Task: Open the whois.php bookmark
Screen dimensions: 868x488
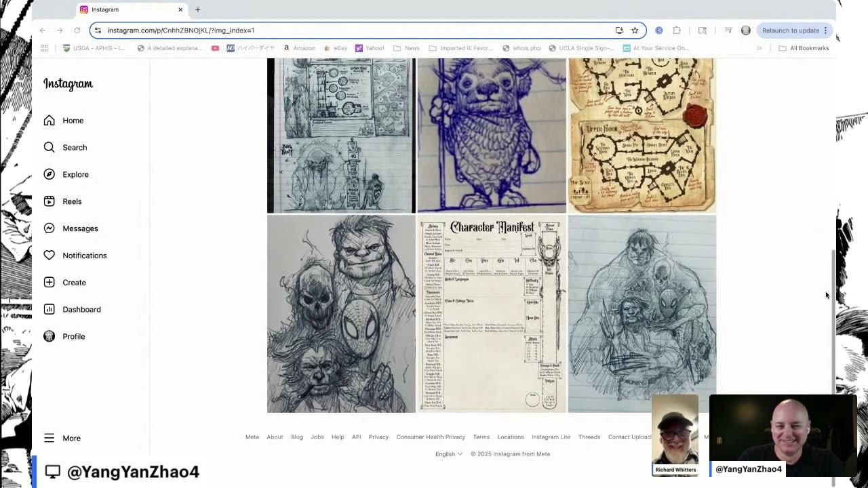Action: tap(521, 48)
